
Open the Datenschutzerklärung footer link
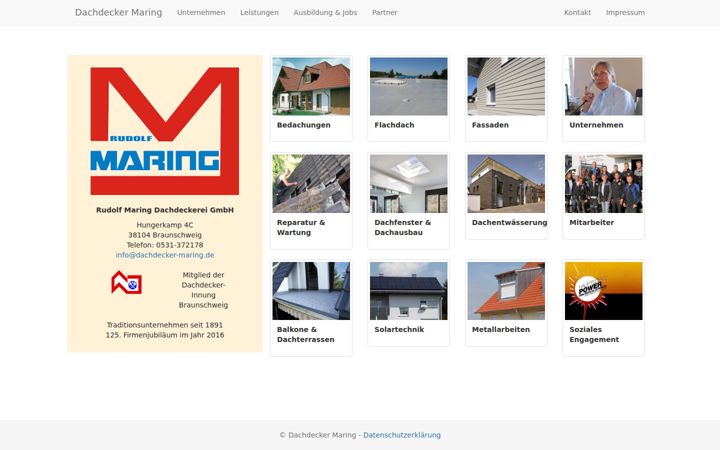pyautogui.click(x=402, y=435)
